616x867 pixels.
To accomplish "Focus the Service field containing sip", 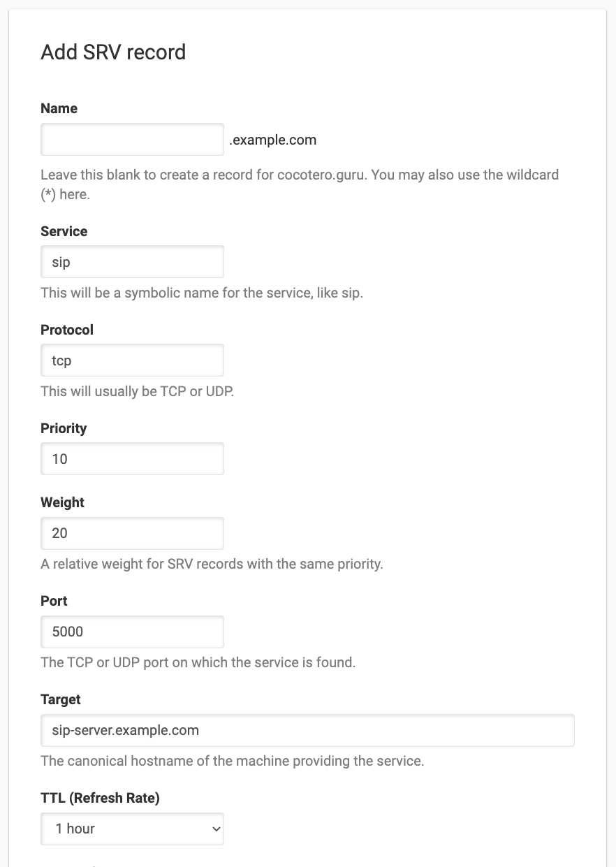I will [x=132, y=262].
